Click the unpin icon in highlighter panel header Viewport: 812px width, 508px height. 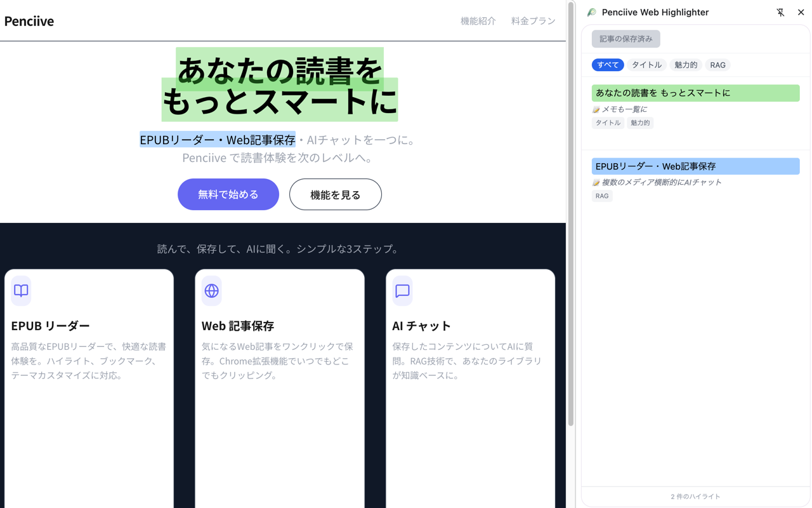point(780,12)
